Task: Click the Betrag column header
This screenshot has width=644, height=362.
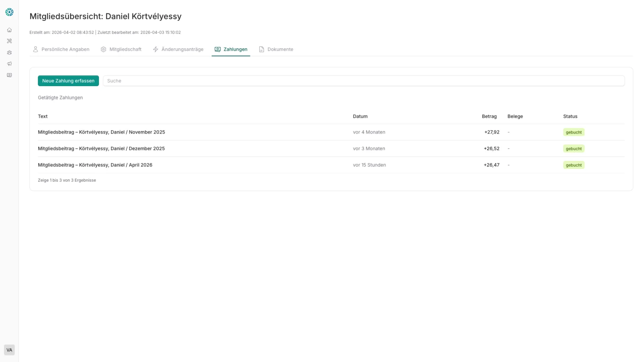Action: (489, 117)
